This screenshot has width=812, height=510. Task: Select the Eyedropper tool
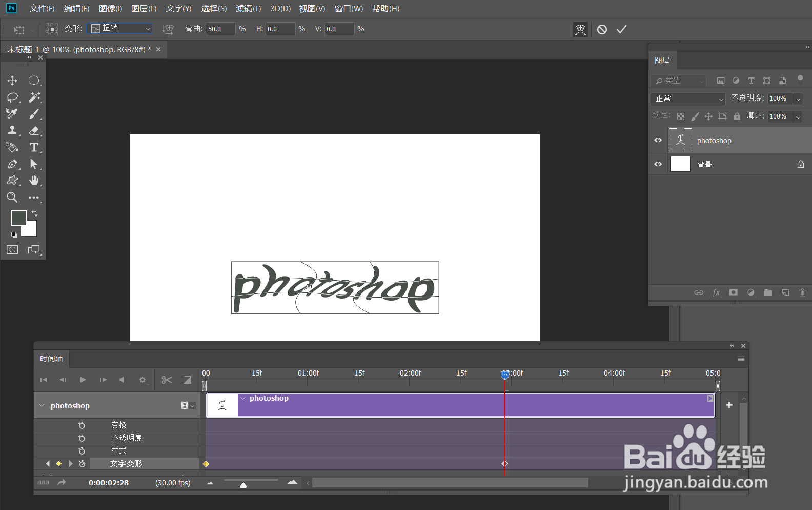click(12, 114)
